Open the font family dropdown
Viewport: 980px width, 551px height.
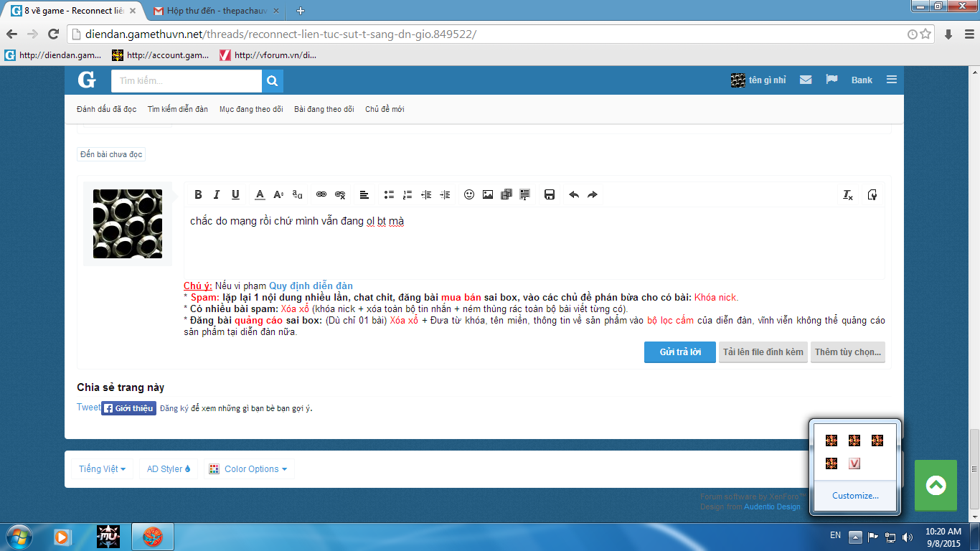[x=297, y=194]
